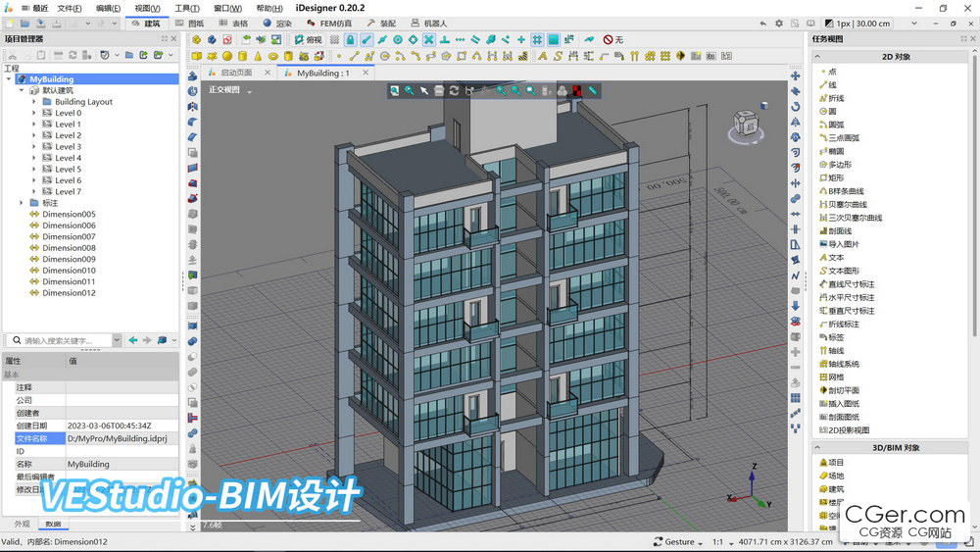Screen dimensions: 980x552
Task: Toggle the snap lock button
Action: tap(351, 39)
